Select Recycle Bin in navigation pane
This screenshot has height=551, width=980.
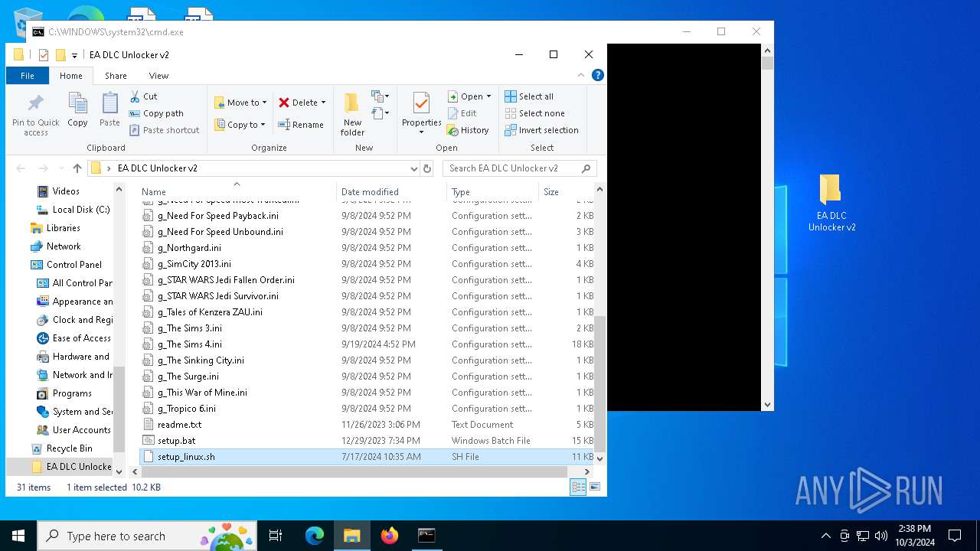(x=69, y=448)
